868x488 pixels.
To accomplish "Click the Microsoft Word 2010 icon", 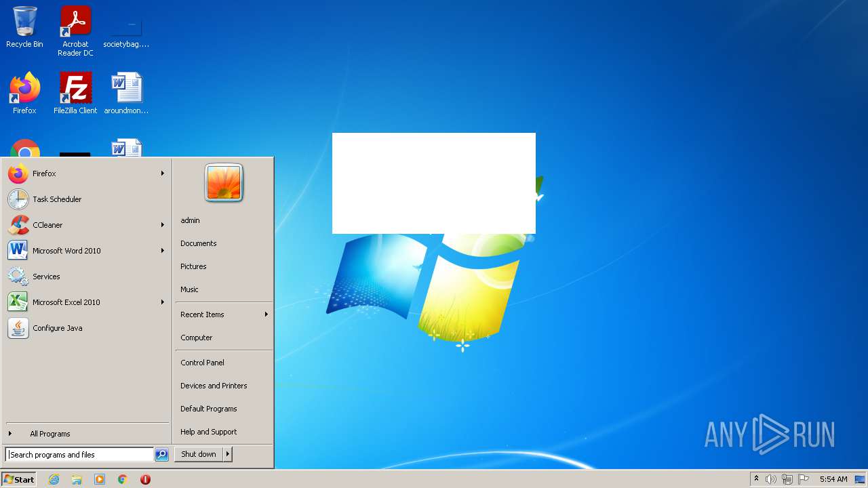I will [18, 251].
